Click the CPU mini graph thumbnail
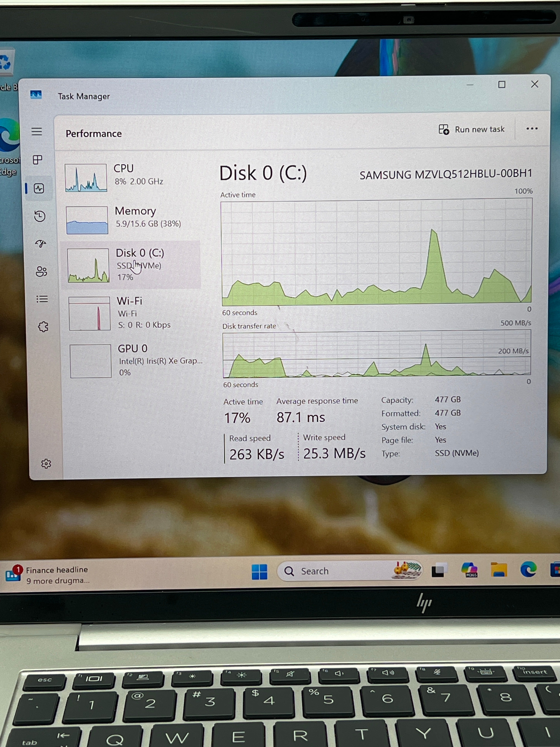This screenshot has width=560, height=747. tap(86, 178)
